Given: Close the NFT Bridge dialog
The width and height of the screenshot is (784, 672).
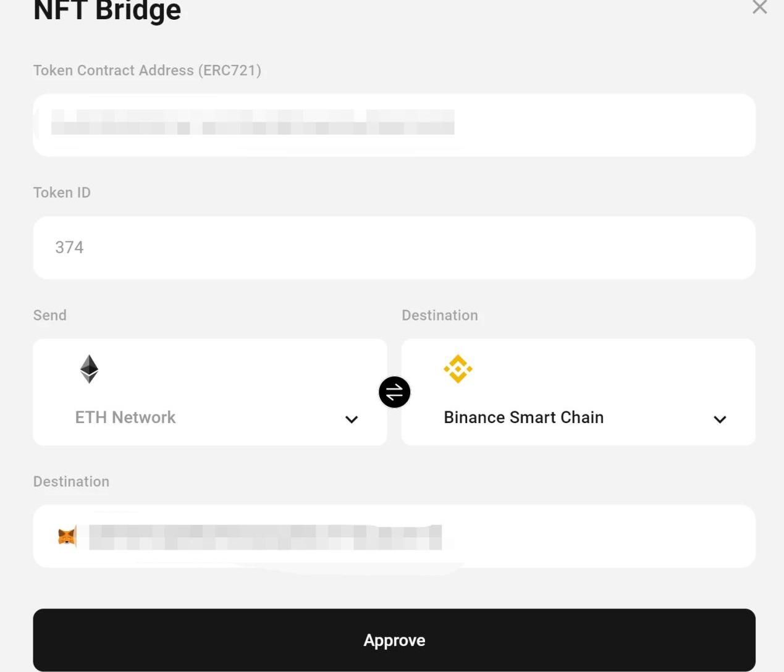Looking at the screenshot, I should point(759,7).
